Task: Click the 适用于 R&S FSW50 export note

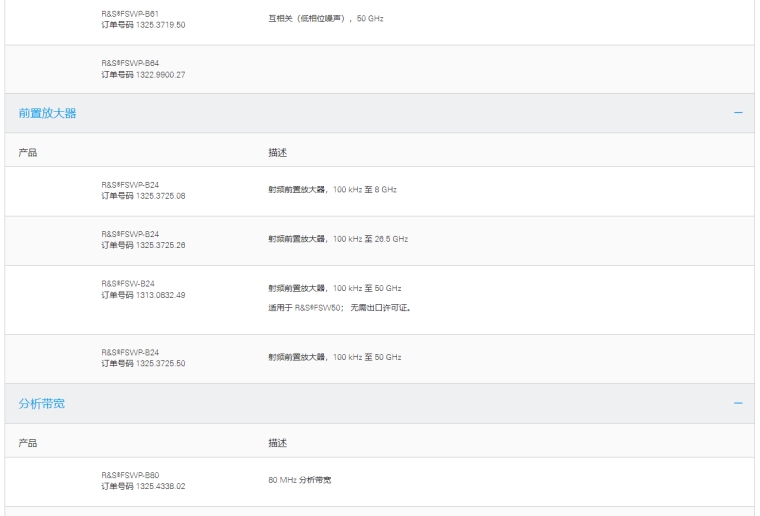Action: (339, 308)
